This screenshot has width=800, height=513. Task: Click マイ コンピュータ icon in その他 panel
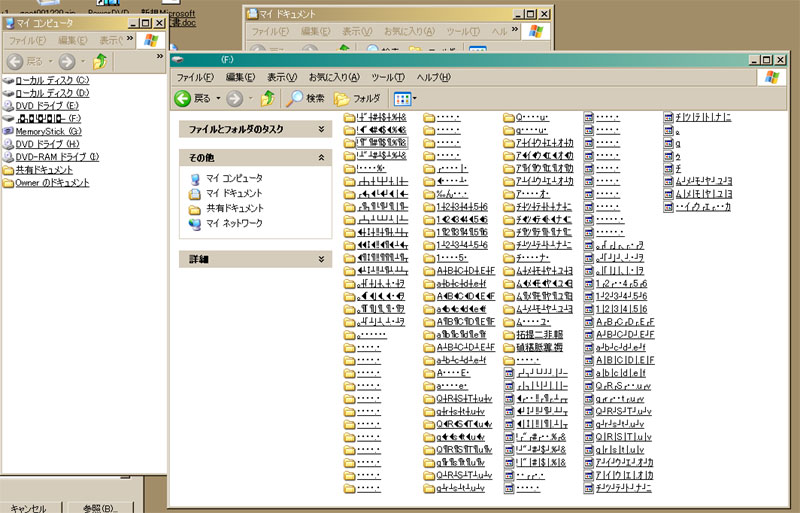195,179
